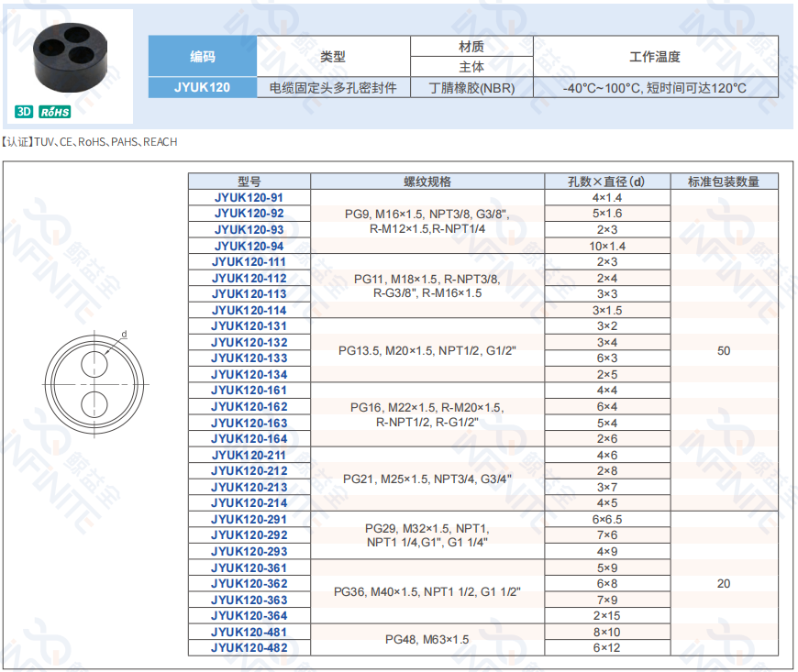This screenshot has height=672, width=798.
Task: Click the 材质 header cell
Action: point(471,46)
